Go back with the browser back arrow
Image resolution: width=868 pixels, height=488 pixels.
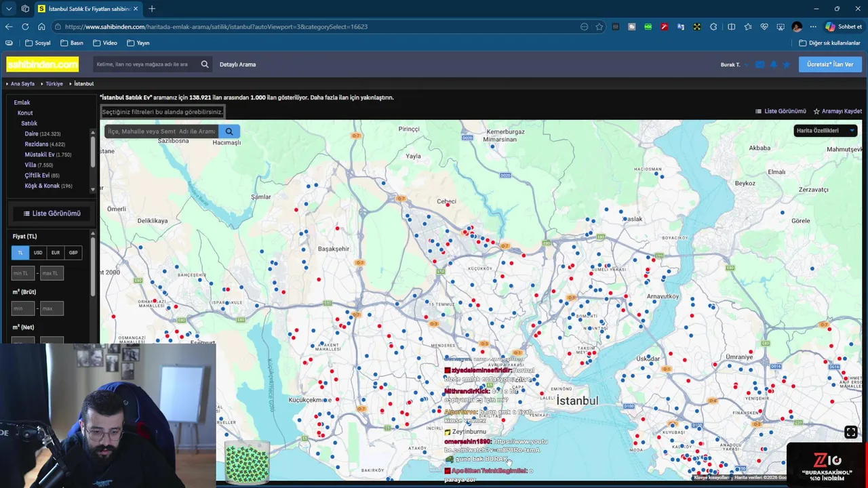tap(9, 26)
